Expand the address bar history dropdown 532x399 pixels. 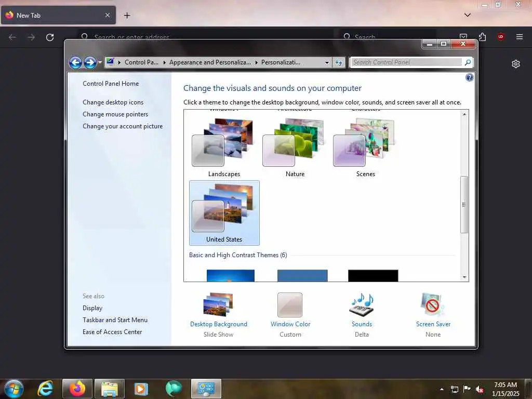[327, 62]
